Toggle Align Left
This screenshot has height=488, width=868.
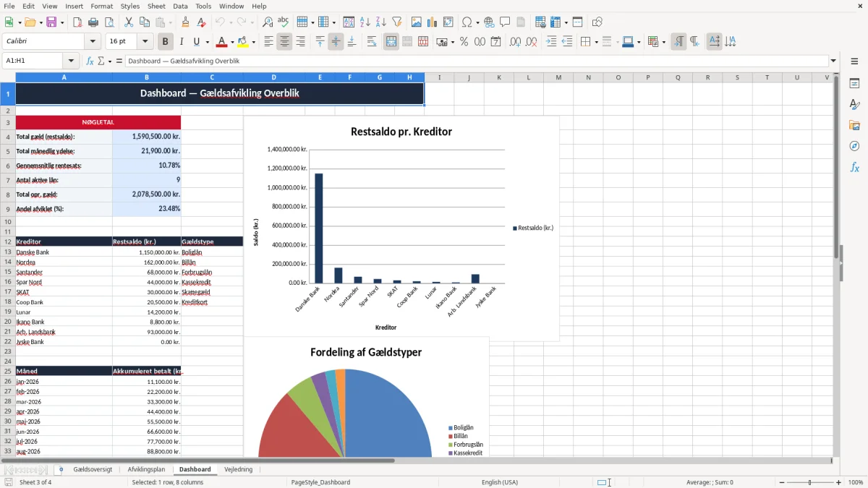tap(268, 42)
